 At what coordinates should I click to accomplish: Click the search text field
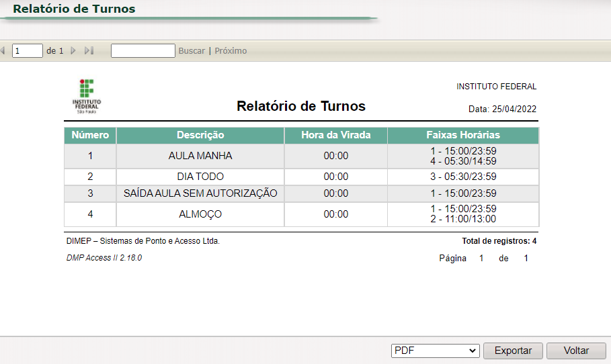143,50
